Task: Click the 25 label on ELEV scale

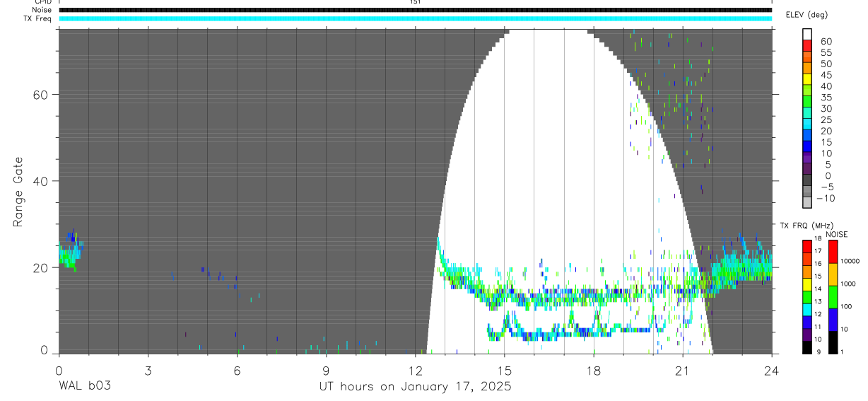Action: 826,120
